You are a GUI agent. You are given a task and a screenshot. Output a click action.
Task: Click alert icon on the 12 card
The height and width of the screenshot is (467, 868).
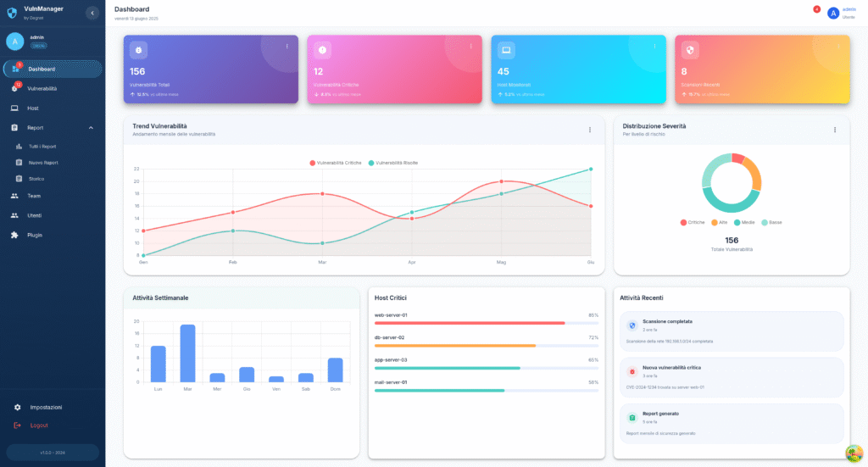[322, 50]
